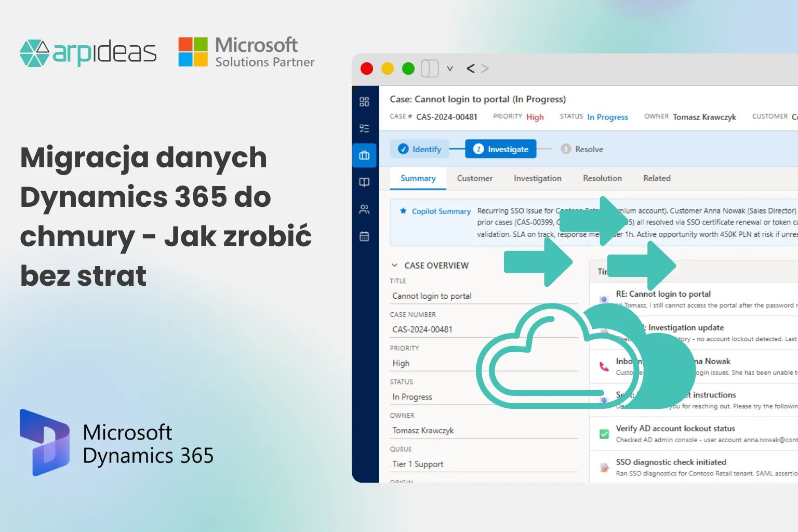Click the Queue field Tier 1 Support
The width and height of the screenshot is (798, 532).
click(x=484, y=464)
